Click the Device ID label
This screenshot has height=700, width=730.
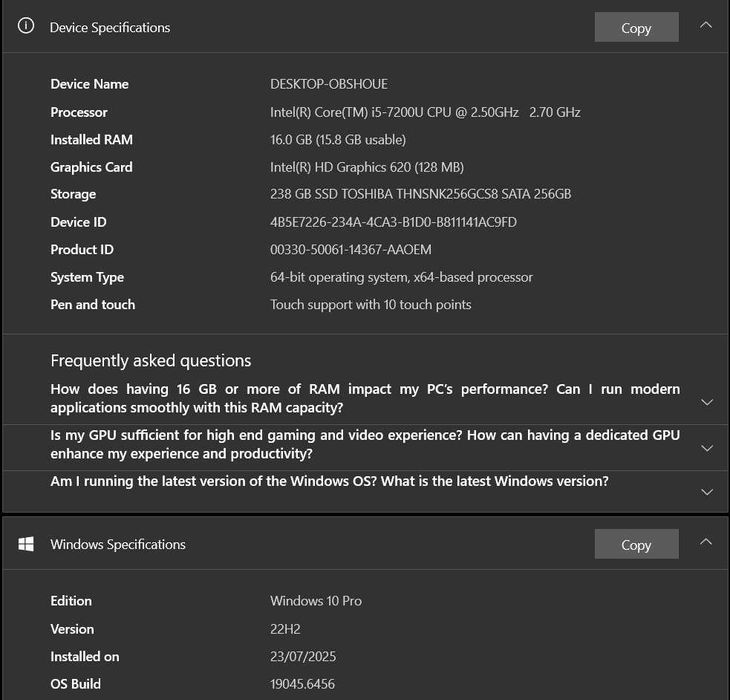(x=78, y=222)
